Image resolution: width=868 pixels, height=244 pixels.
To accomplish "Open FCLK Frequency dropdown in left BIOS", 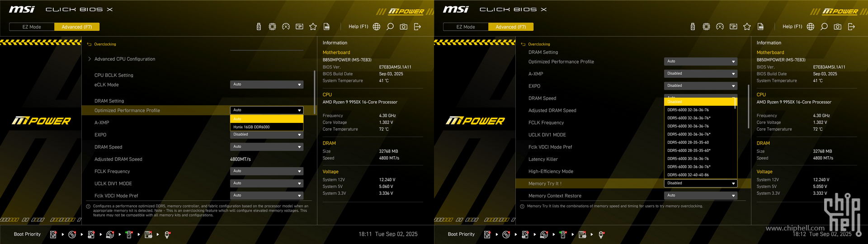I will tap(267, 171).
